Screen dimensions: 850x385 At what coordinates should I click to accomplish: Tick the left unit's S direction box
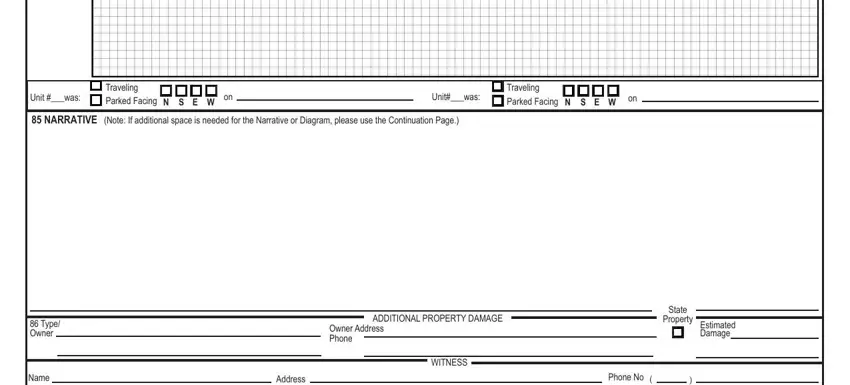pyautogui.click(x=181, y=91)
